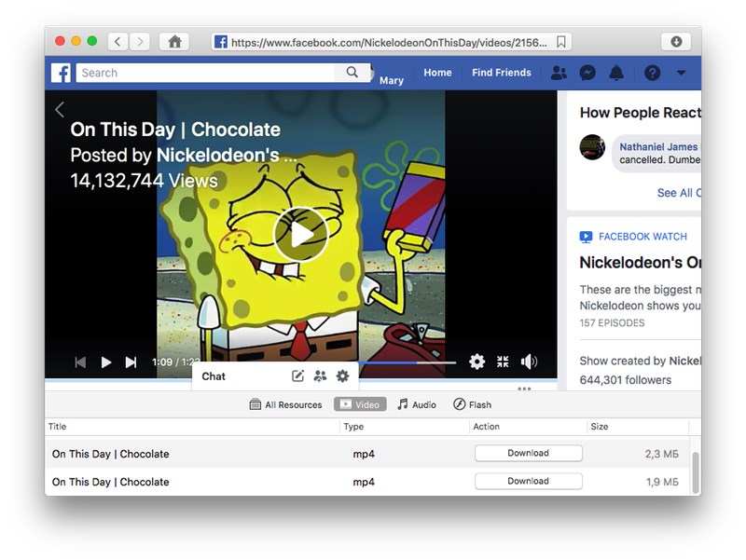Open Facebook friend requests icon

click(559, 73)
